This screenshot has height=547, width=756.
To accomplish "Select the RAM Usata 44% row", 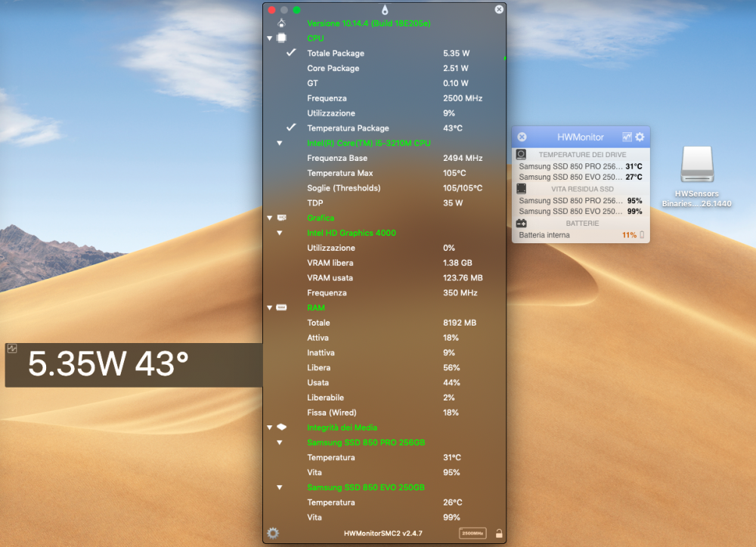I will pyautogui.click(x=384, y=382).
